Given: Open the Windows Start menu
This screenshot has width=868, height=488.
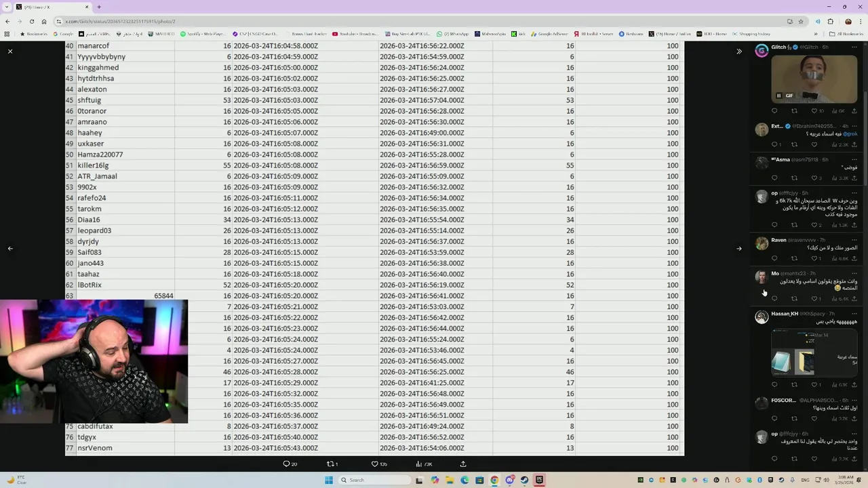Looking at the screenshot, I should 329,480.
